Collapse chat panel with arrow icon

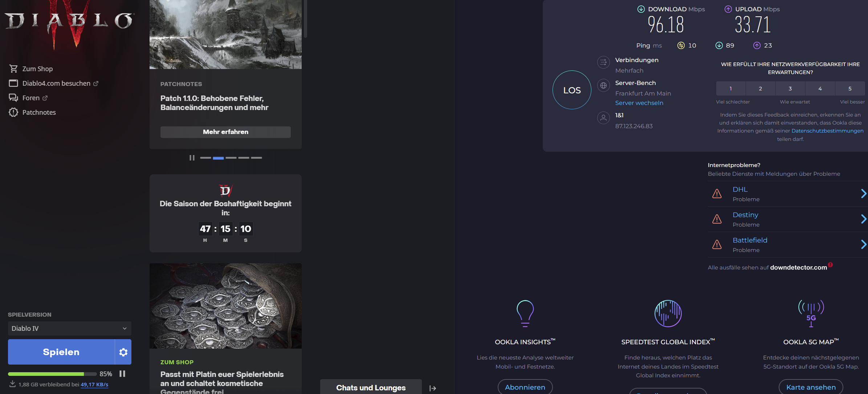[432, 388]
